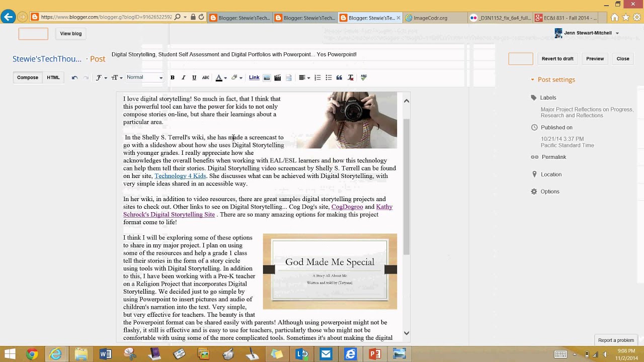Switch to HTML mode
Screen dimensions: 644x362
click(53, 77)
